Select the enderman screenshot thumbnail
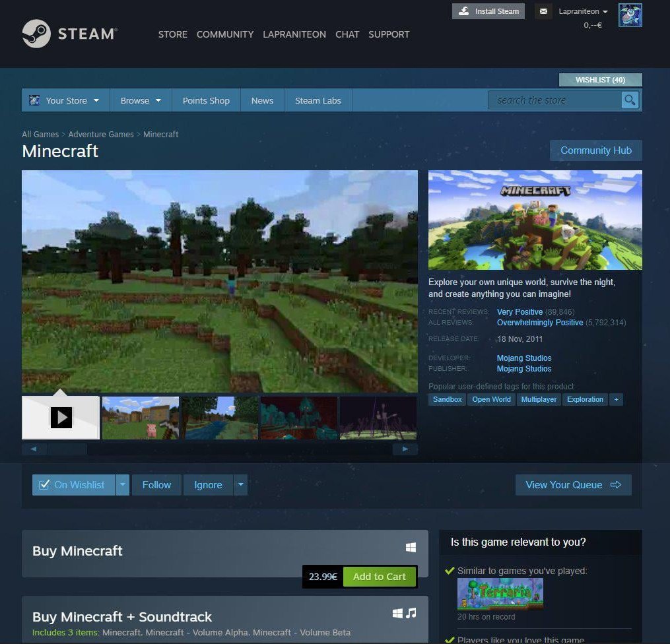This screenshot has width=670, height=644. coord(378,418)
